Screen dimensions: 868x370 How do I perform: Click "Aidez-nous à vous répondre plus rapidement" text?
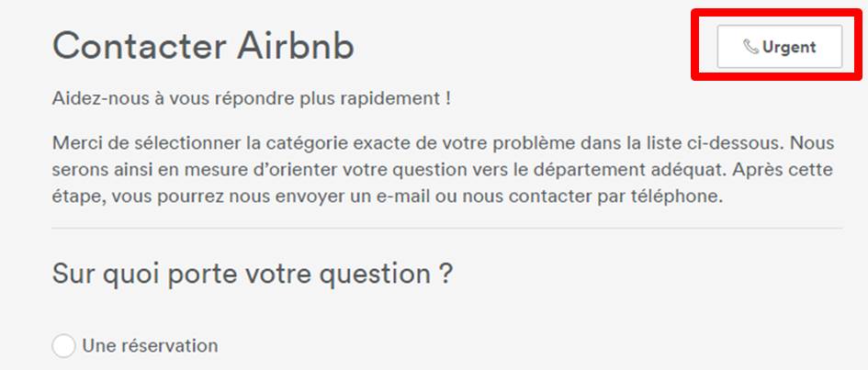tap(251, 97)
